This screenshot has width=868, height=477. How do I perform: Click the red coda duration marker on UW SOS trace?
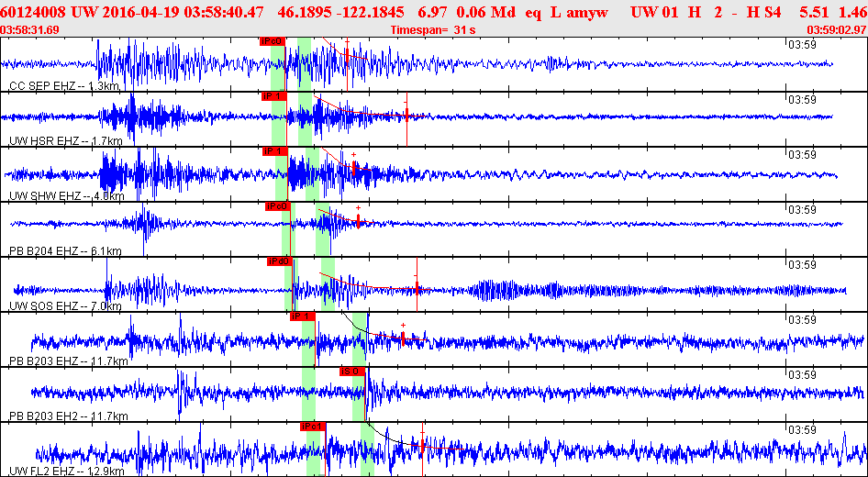[417, 287]
